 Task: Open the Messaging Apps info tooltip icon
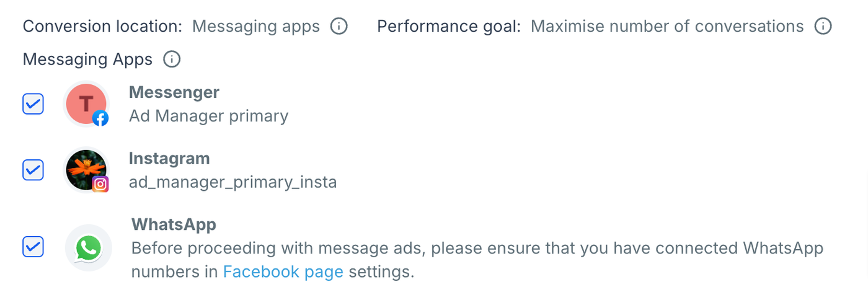[171, 59]
